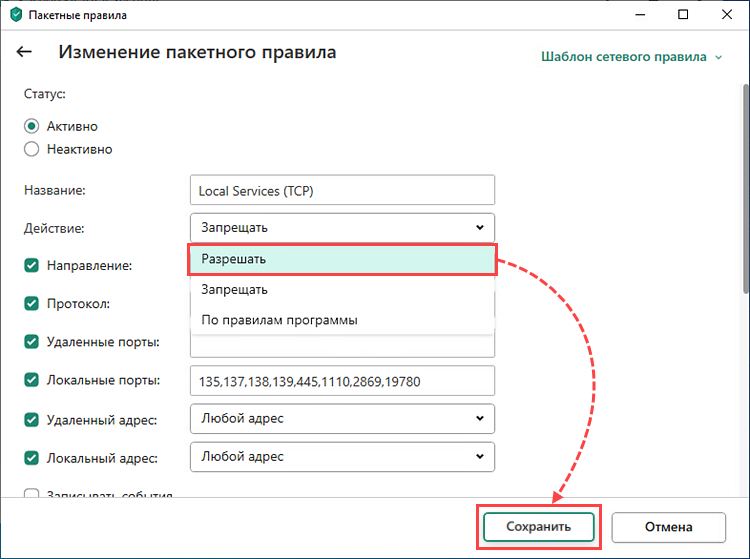
Task: Maximize the Пакетные правила window
Action: 683,15
